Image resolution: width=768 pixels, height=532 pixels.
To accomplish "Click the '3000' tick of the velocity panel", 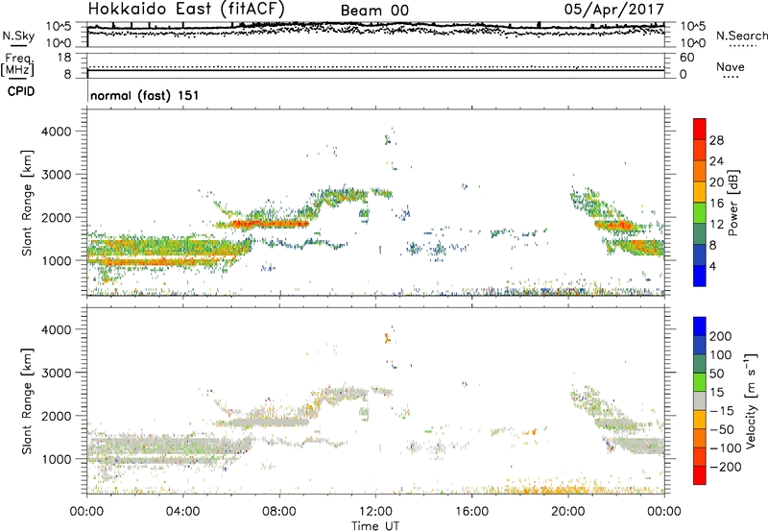I will 57,373.
